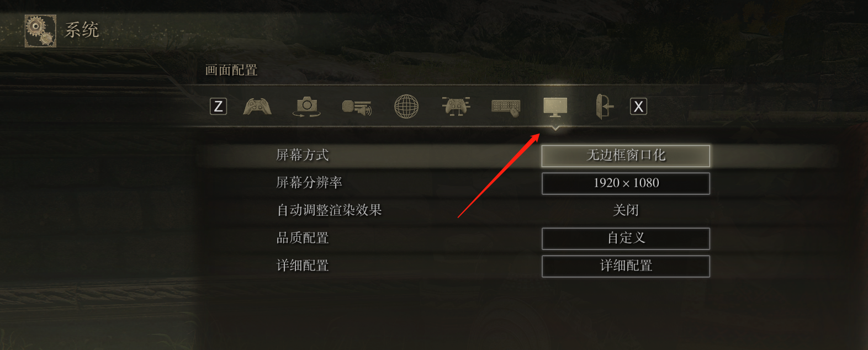The width and height of the screenshot is (868, 350).
Task: Click the system gear icon at top left
Action: (x=40, y=30)
